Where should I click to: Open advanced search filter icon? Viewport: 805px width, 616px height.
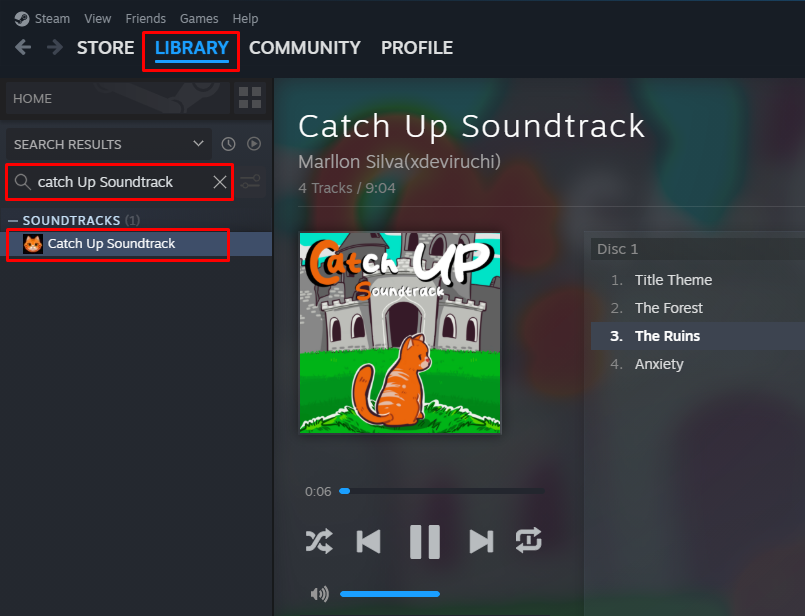coord(251,182)
